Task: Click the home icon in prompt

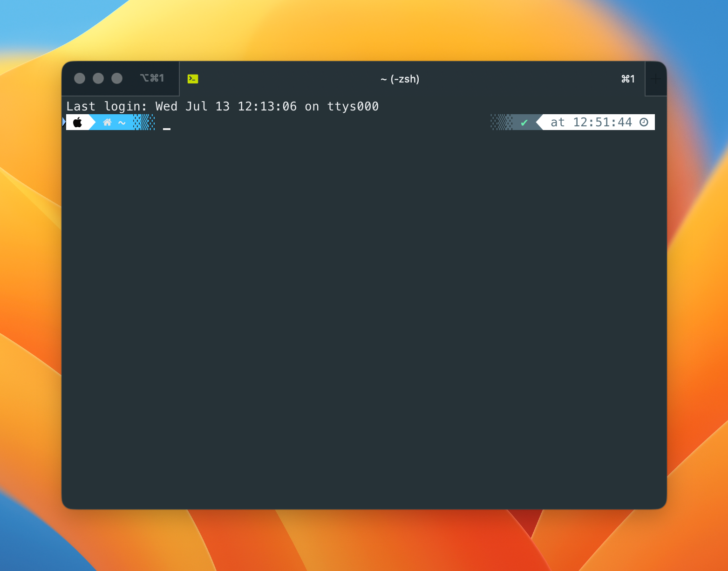Action: point(107,122)
